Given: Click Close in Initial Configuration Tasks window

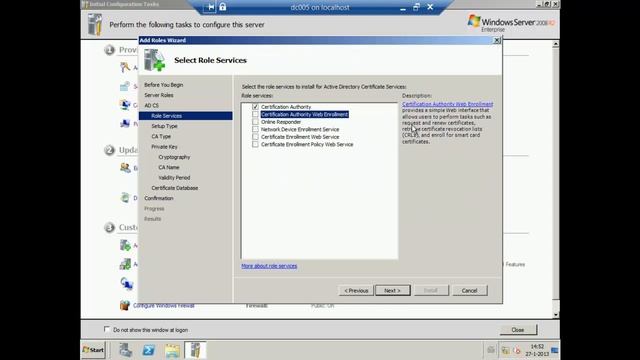Looking at the screenshot, I should coord(518,329).
